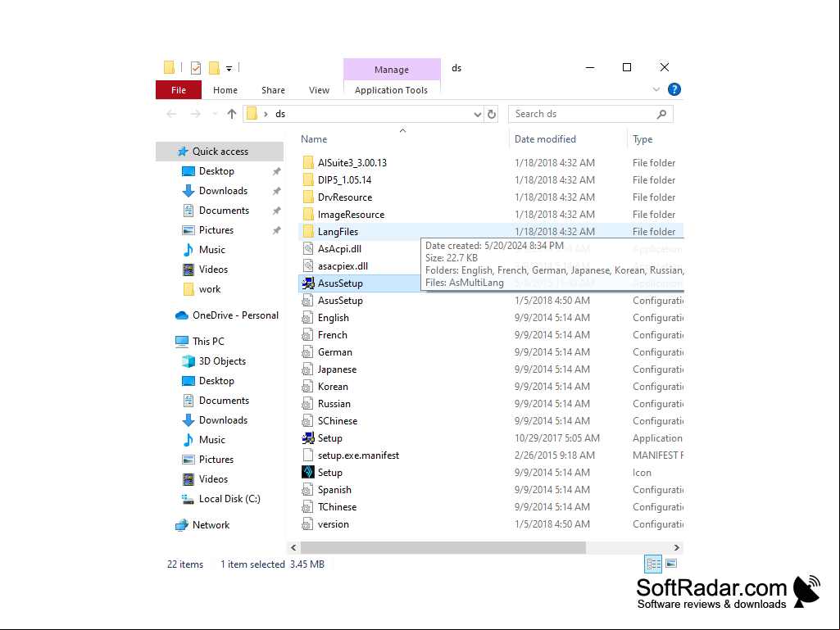Screen dimensions: 840x630
Task: Open Customize Quick Access Toolbar dropdown
Action: pos(229,68)
